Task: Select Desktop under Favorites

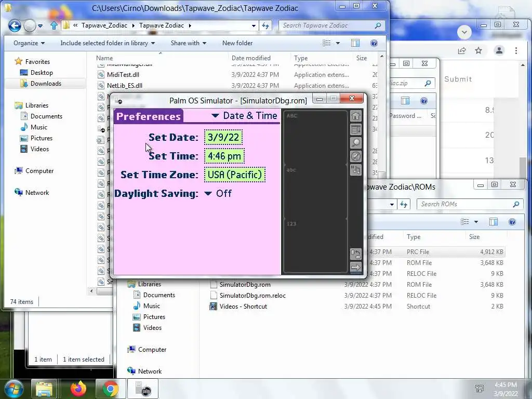Action: click(42, 73)
